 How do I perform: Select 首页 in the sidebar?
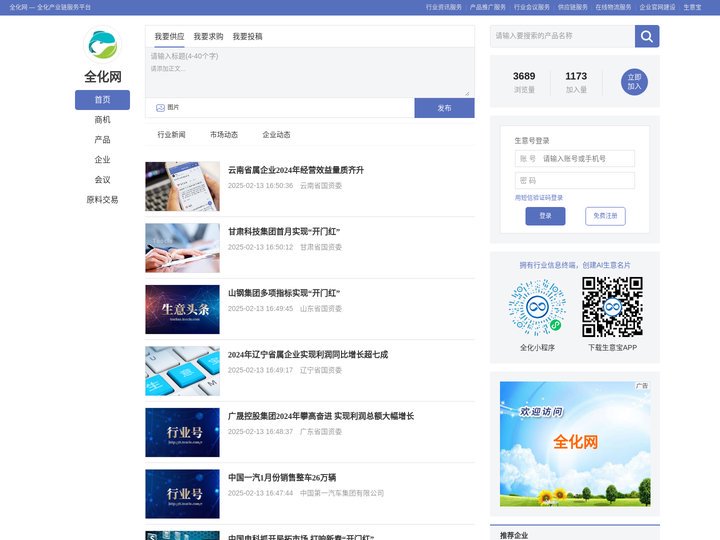102,100
